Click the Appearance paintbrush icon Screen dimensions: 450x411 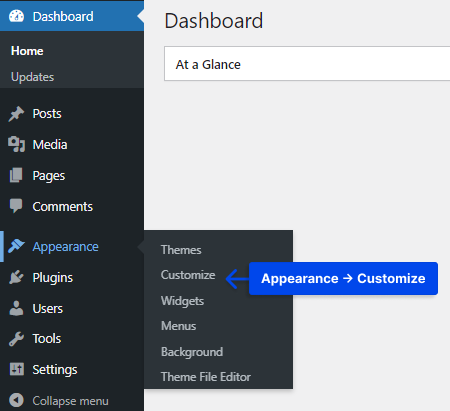(16, 246)
